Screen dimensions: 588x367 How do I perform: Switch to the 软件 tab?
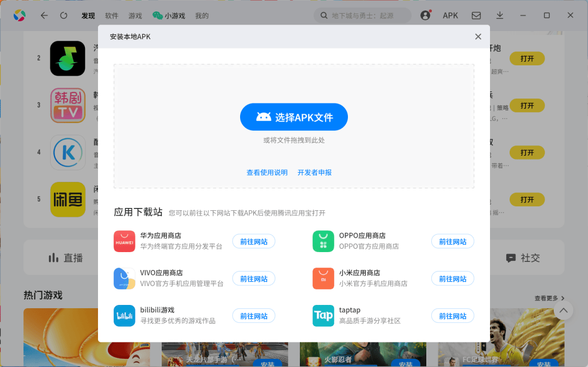coord(112,16)
